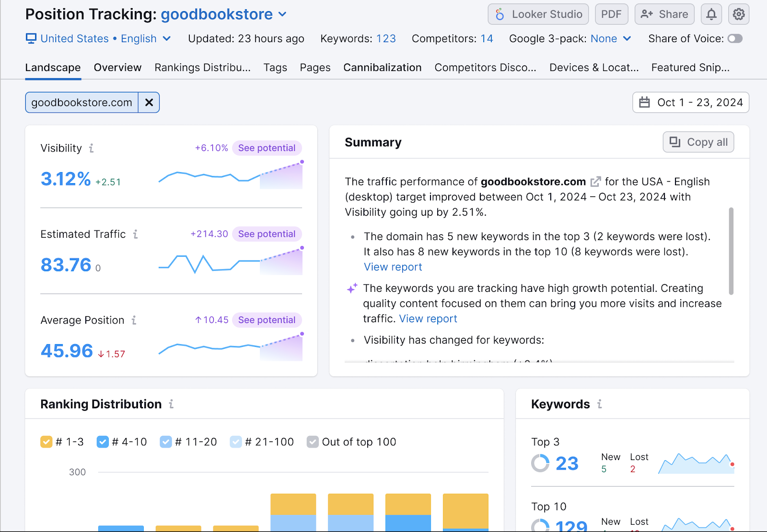The image size is (767, 532).
Task: Toggle # 1-3 ranking checkbox
Action: [x=46, y=442]
